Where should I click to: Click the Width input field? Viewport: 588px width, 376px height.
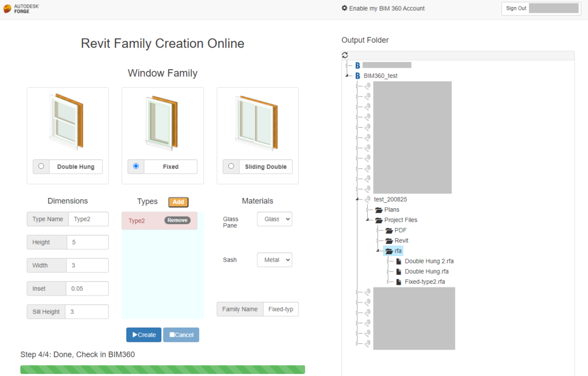[87, 266]
